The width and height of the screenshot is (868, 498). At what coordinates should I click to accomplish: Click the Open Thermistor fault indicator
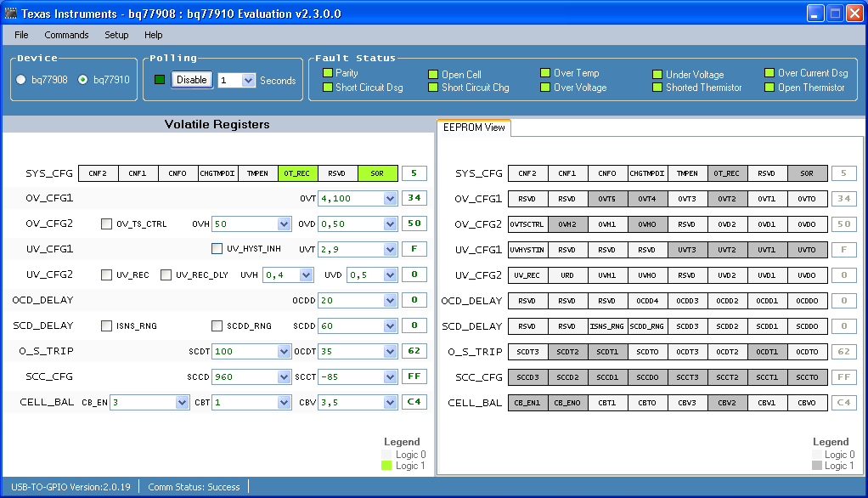[769, 87]
